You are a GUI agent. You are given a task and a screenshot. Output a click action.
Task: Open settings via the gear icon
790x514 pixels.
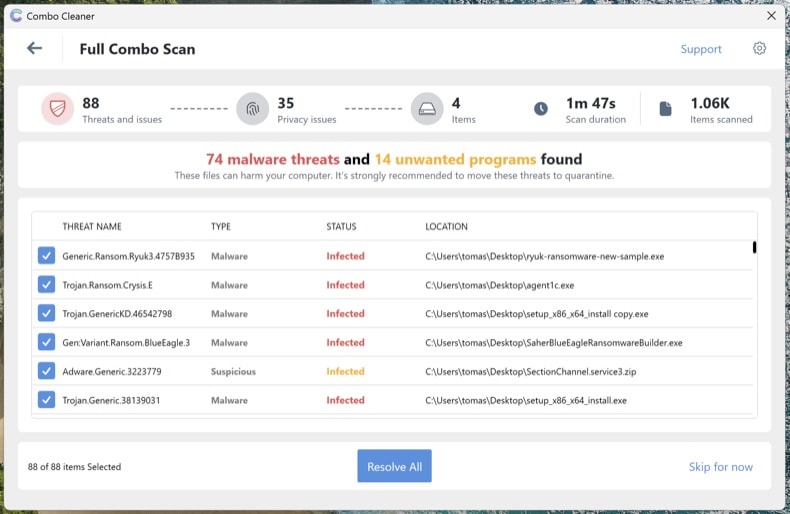[x=759, y=48]
